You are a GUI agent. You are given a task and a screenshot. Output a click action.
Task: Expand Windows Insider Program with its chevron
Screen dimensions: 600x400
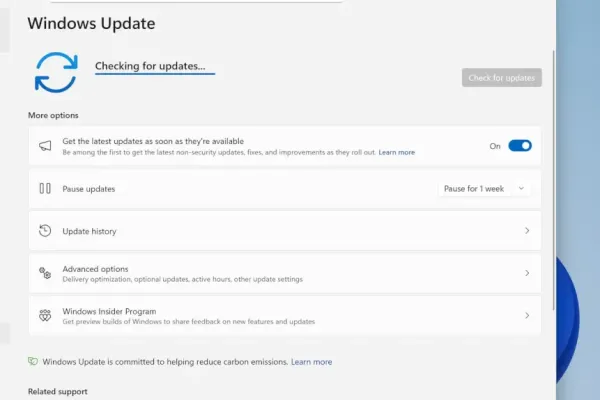[527, 316]
